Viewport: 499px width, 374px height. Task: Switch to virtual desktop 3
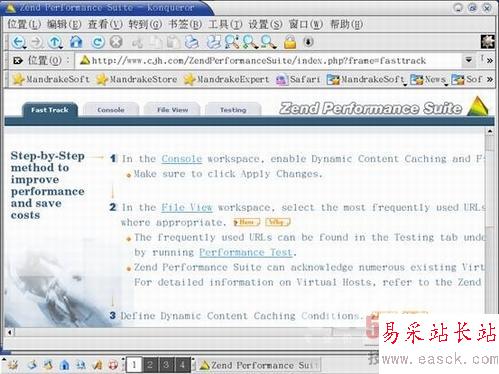pos(166,365)
